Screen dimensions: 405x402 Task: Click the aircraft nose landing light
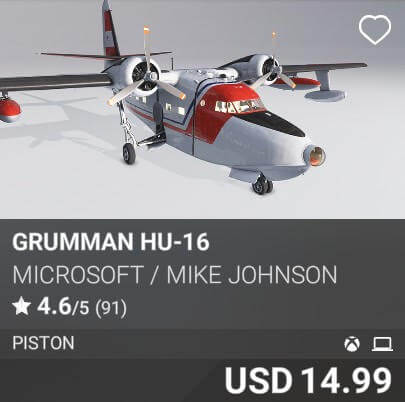316,155
